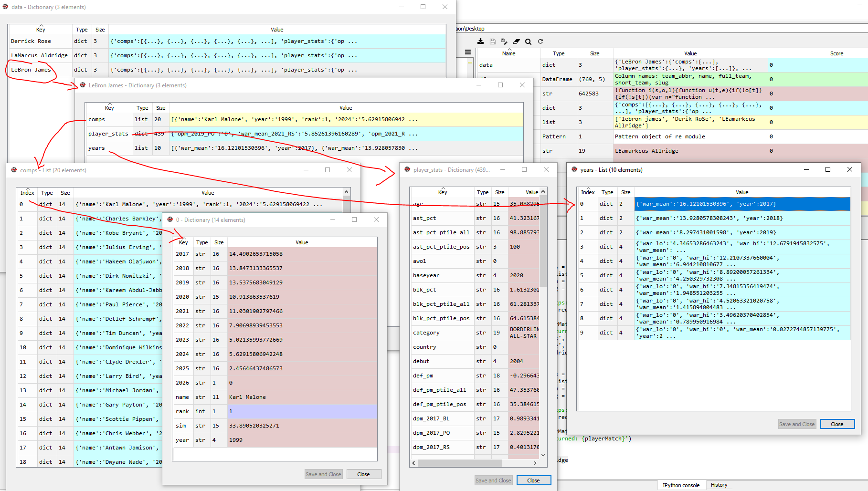Click Save and Close in years window

coord(797,424)
